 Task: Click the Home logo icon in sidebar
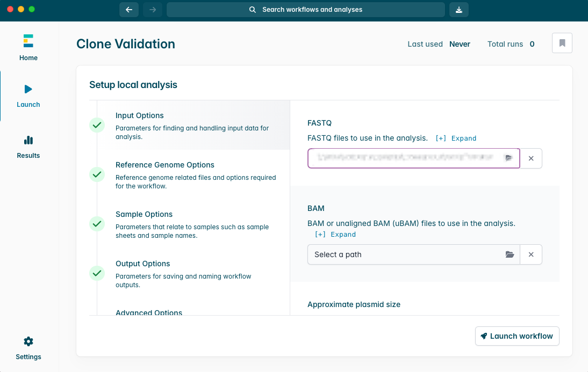click(28, 41)
